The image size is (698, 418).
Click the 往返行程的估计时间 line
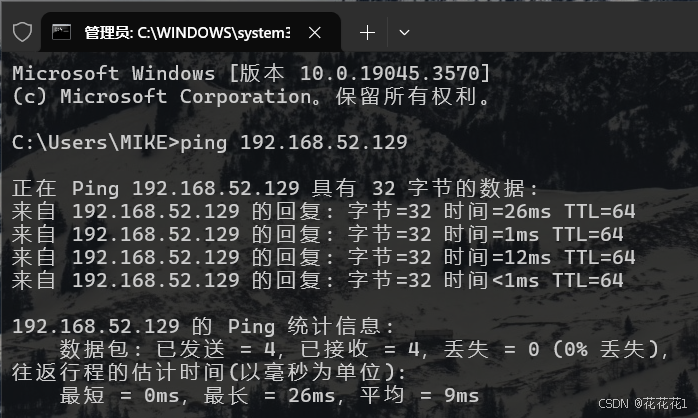point(209,372)
